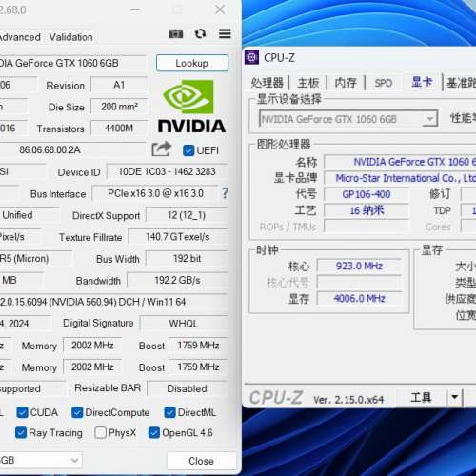Click the Close button in GPU-Z
The width and height of the screenshot is (476, 476).
click(201, 461)
